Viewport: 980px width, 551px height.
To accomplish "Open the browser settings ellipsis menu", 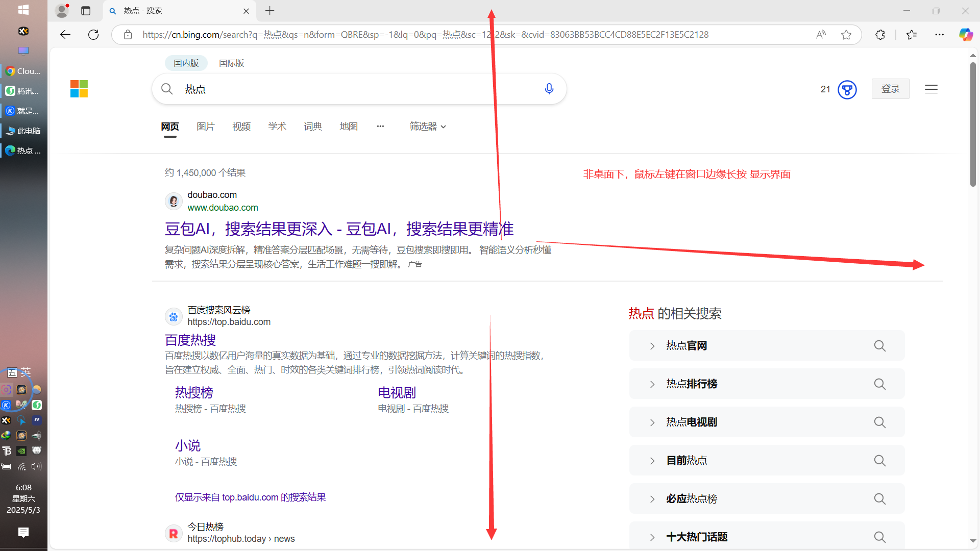I will pyautogui.click(x=940, y=34).
